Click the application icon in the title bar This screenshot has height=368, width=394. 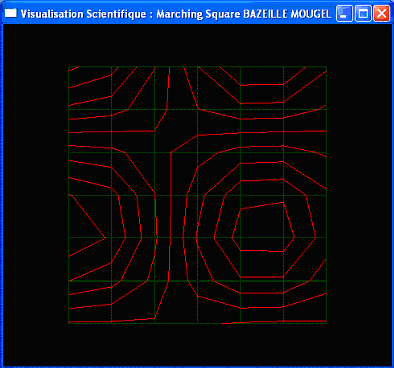[11, 13]
